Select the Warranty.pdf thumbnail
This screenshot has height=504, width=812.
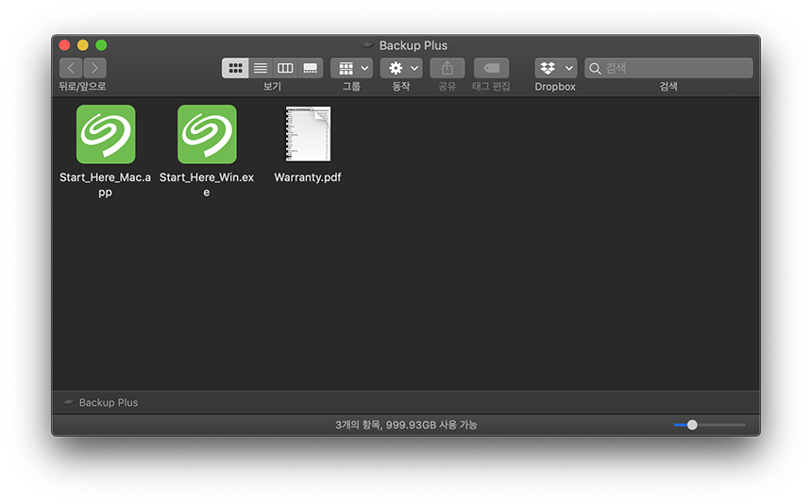tap(308, 134)
